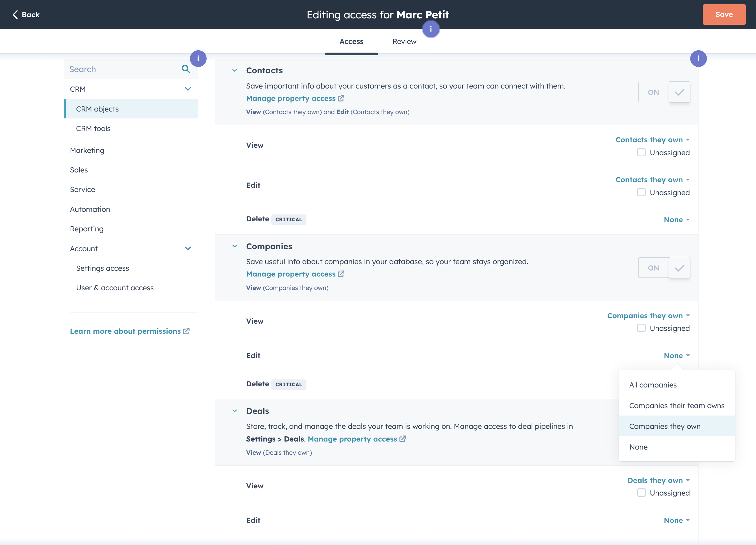
Task: Click the Back arrow icon
Action: coord(15,15)
